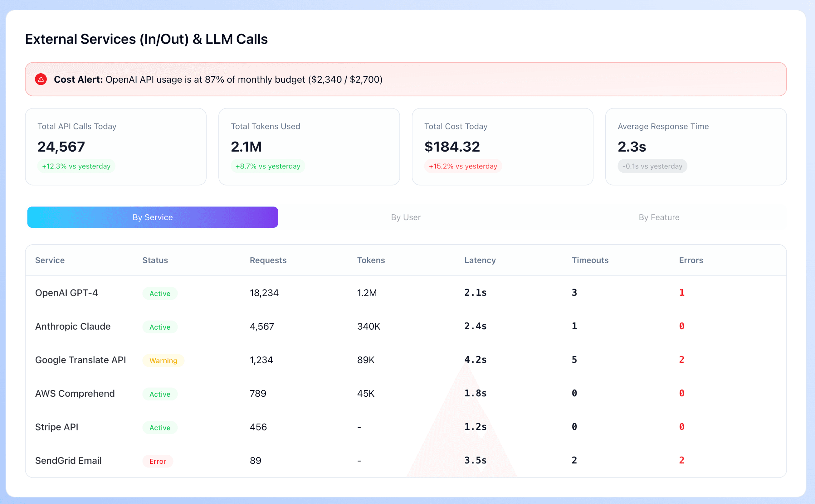Sort the table by the Latency column
The height and width of the screenshot is (504, 815).
[x=480, y=260]
